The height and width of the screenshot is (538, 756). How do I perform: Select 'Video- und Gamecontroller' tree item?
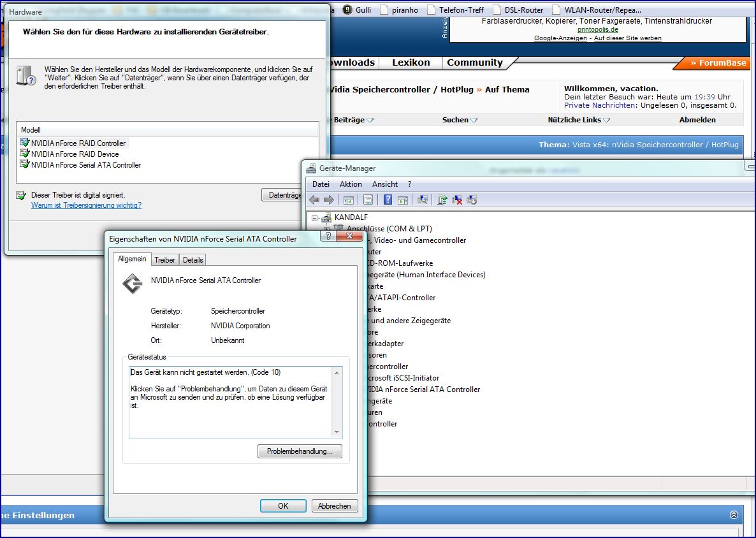419,240
